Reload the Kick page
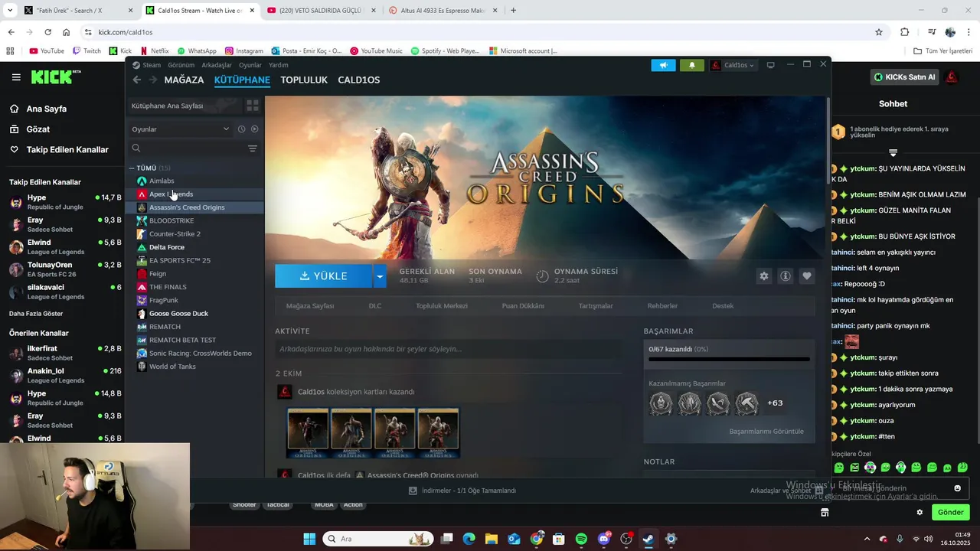The width and height of the screenshot is (980, 551). [x=47, y=32]
